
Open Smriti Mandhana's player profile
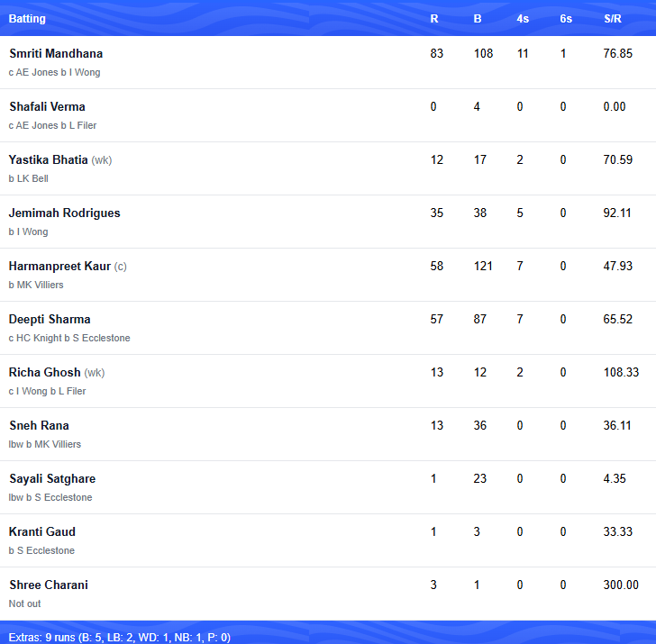point(56,53)
